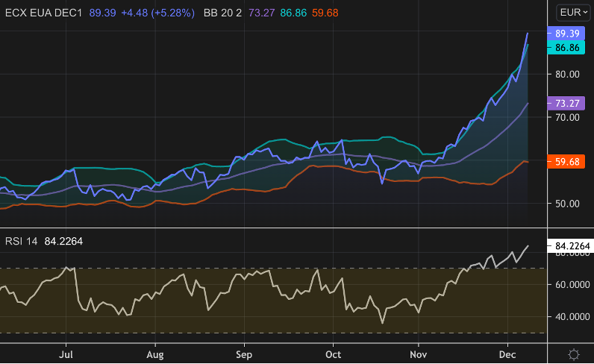Open the EUR currency dropdown
The width and height of the screenshot is (594, 364).
(x=571, y=13)
